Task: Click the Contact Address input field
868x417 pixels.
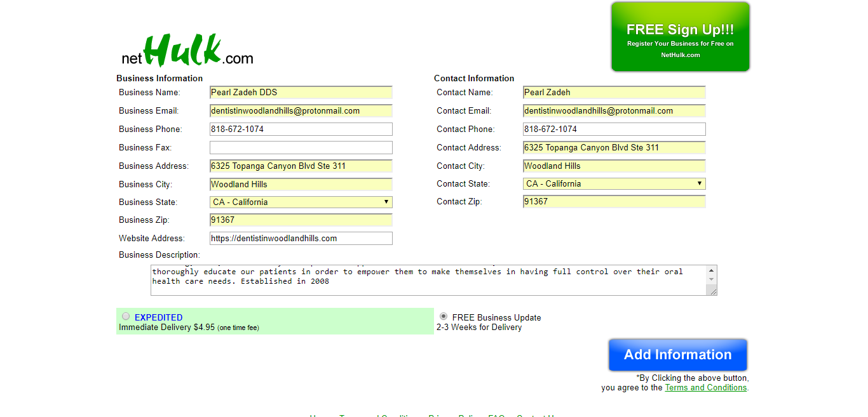Action: tap(614, 148)
